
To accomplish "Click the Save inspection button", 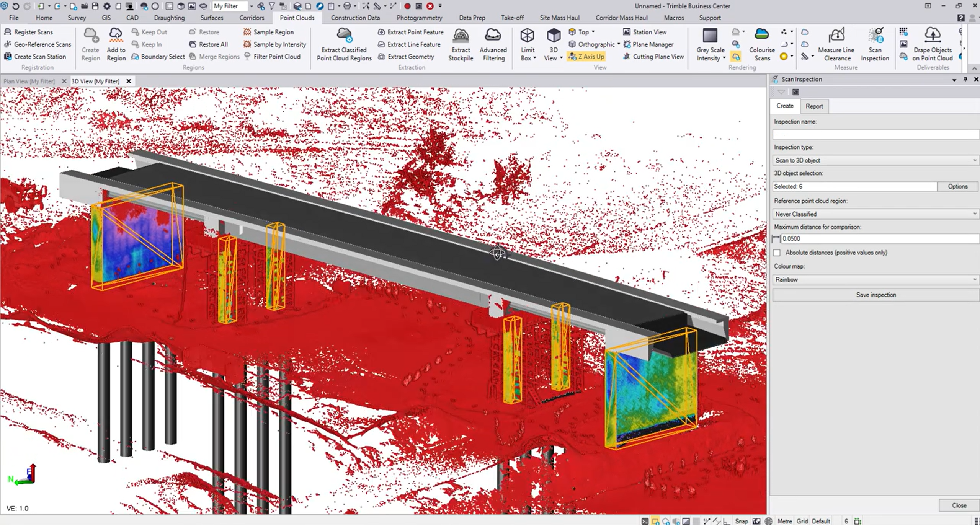I will tap(875, 295).
